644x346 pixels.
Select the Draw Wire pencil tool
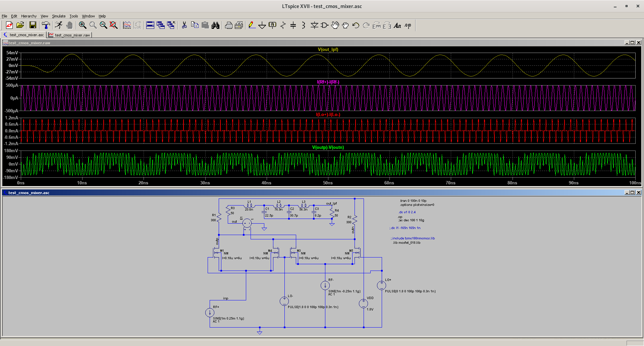[252, 25]
